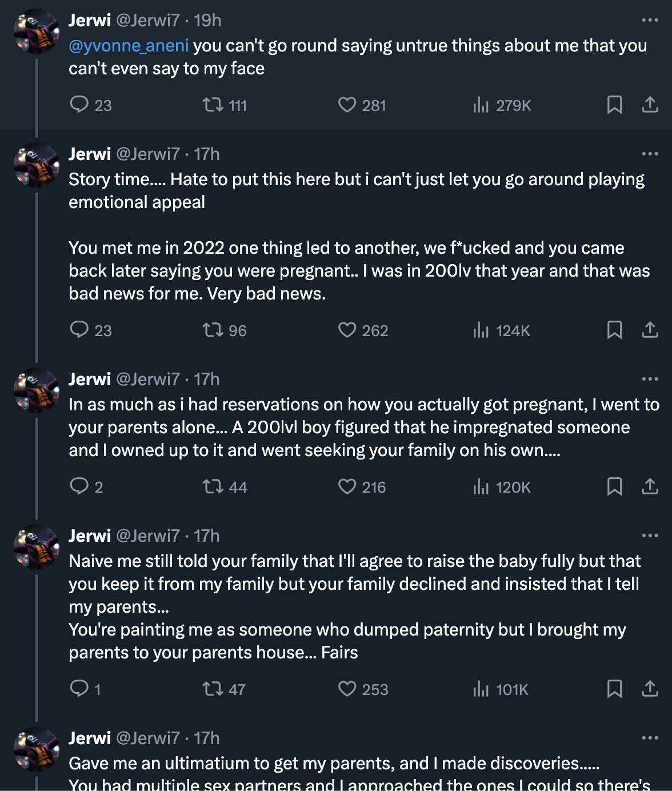This screenshot has height=791, width=672.
Task: Like the tweet with 281 likes
Action: pos(347,105)
